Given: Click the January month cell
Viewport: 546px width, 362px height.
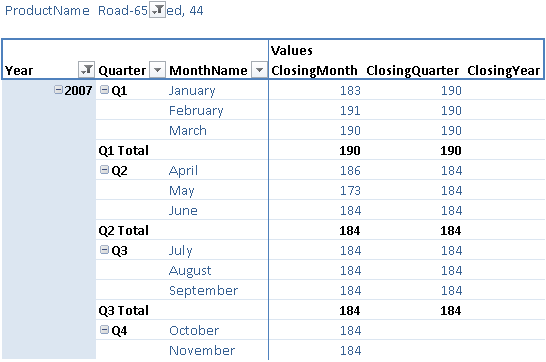Looking at the screenshot, I should point(192,90).
